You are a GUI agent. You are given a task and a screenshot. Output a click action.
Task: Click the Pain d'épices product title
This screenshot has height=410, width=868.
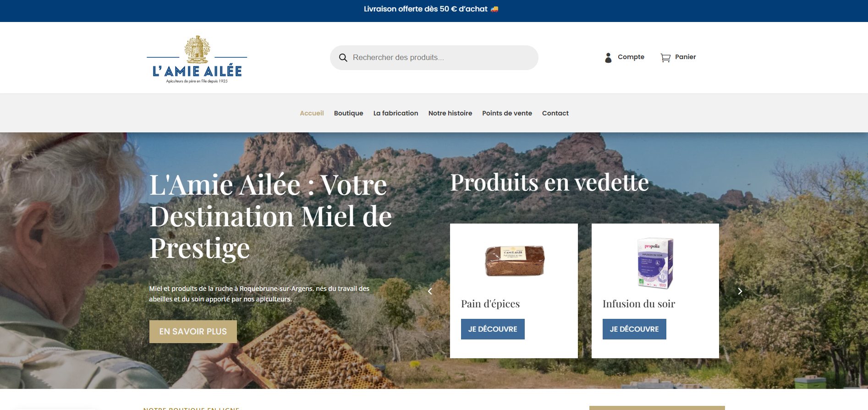[490, 304]
